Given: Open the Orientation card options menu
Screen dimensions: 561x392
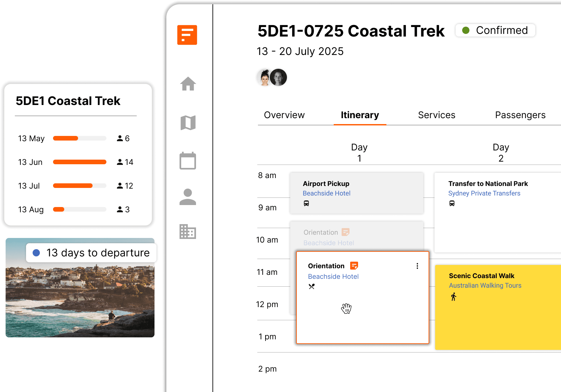Looking at the screenshot, I should [417, 266].
